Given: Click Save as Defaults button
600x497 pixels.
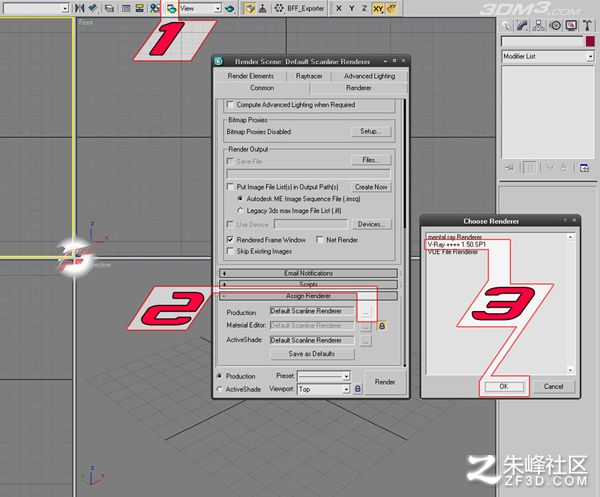Looking at the screenshot, I should pyautogui.click(x=312, y=354).
